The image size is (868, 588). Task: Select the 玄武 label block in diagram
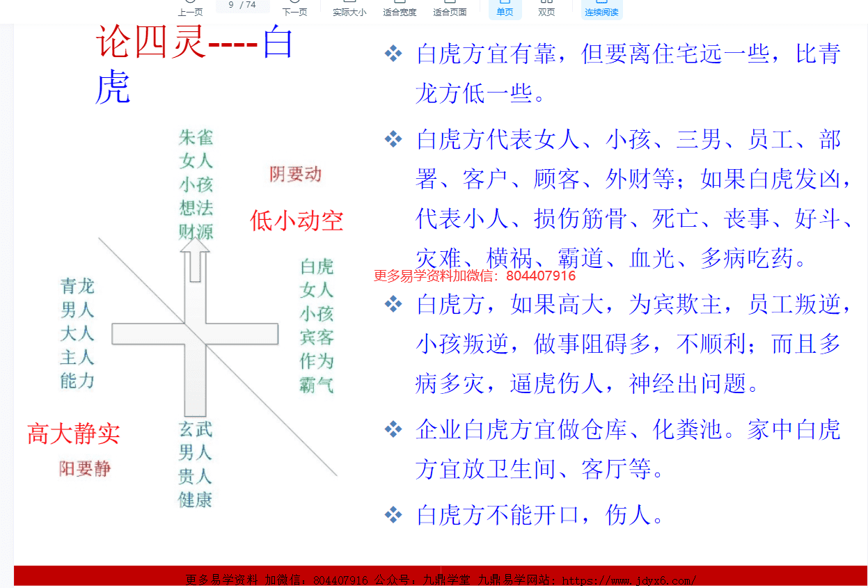[195, 464]
